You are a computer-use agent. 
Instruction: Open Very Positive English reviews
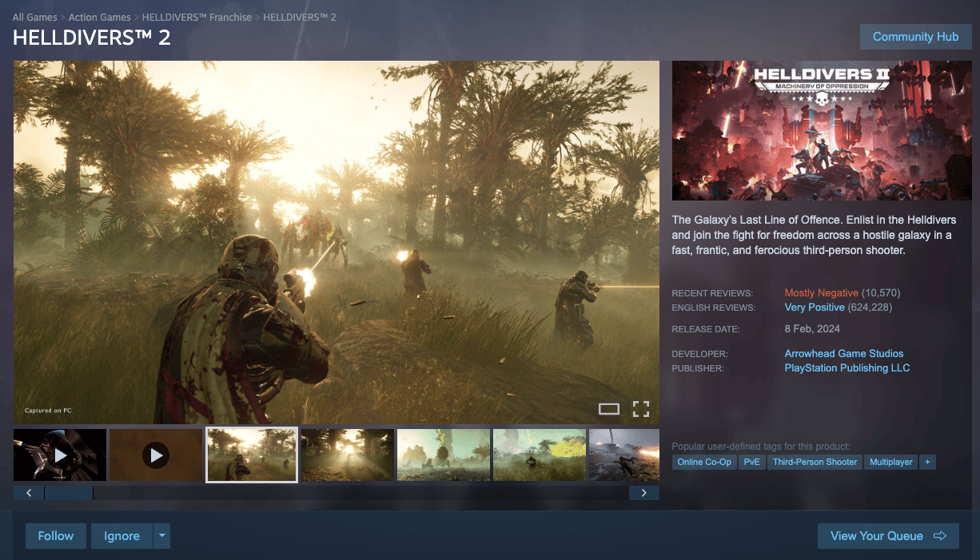click(x=815, y=308)
